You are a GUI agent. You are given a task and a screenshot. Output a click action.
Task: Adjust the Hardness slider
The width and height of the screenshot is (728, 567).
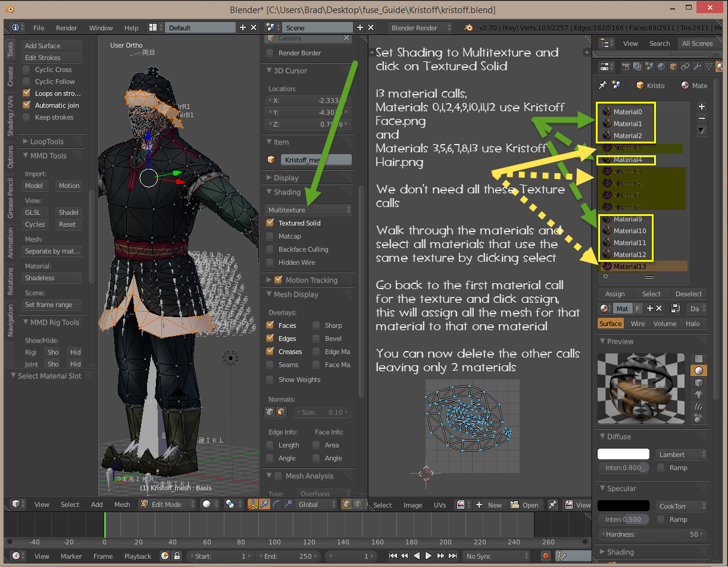[x=652, y=534]
